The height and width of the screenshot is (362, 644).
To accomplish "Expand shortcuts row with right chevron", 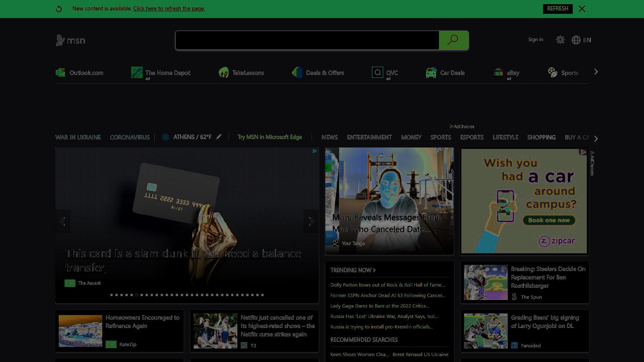I will pyautogui.click(x=596, y=72).
